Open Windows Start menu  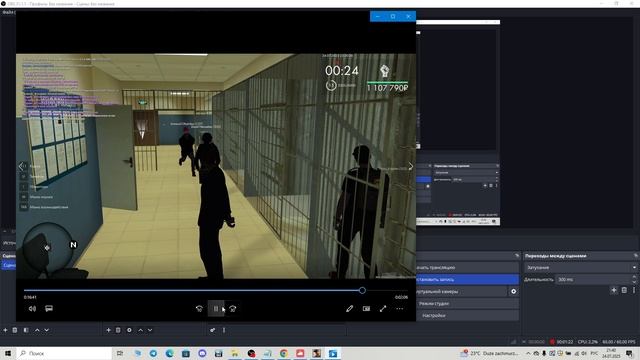click(8, 353)
